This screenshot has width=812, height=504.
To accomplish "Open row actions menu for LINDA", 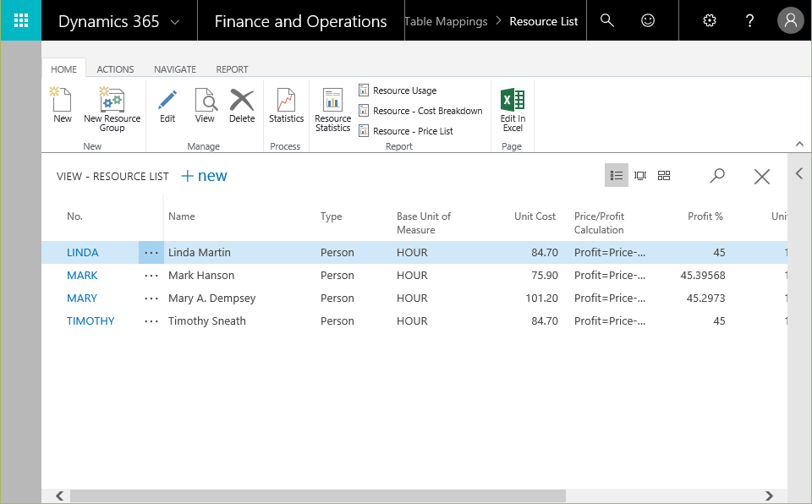I will click(x=151, y=253).
